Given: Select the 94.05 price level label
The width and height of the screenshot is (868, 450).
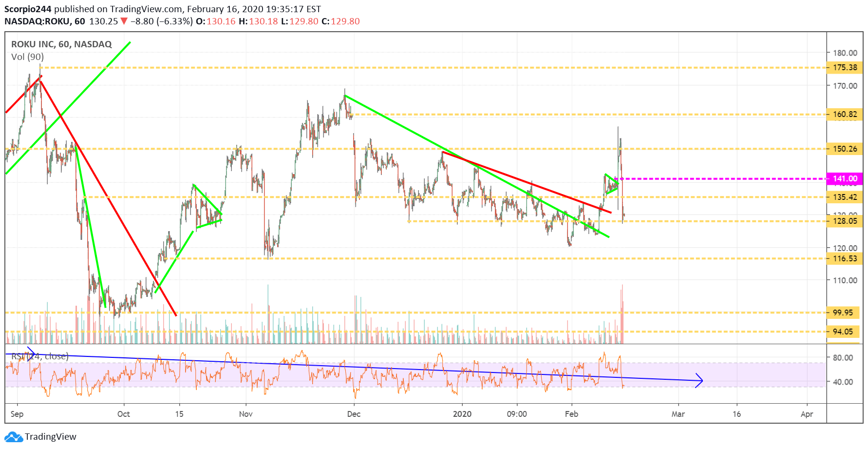Looking at the screenshot, I should (843, 332).
